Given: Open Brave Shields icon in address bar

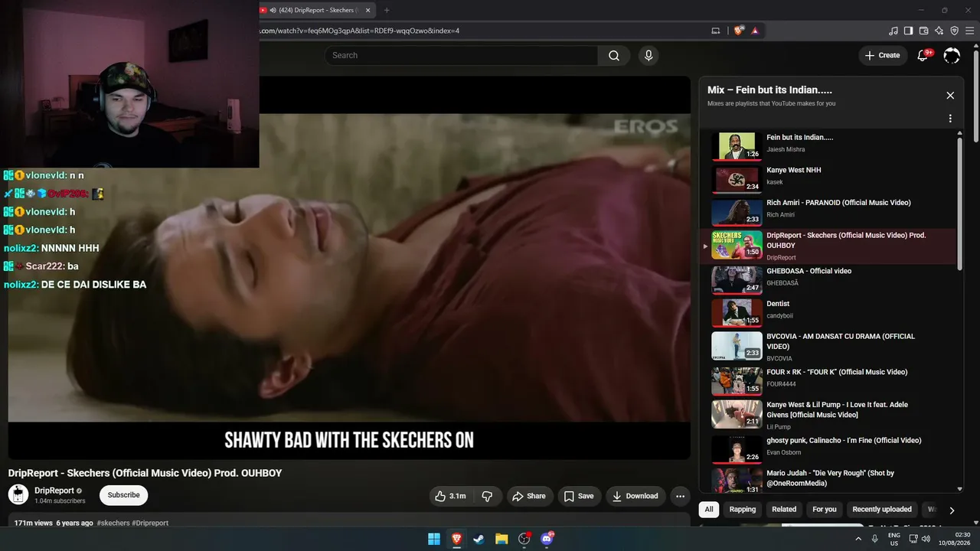Looking at the screenshot, I should [x=739, y=31].
